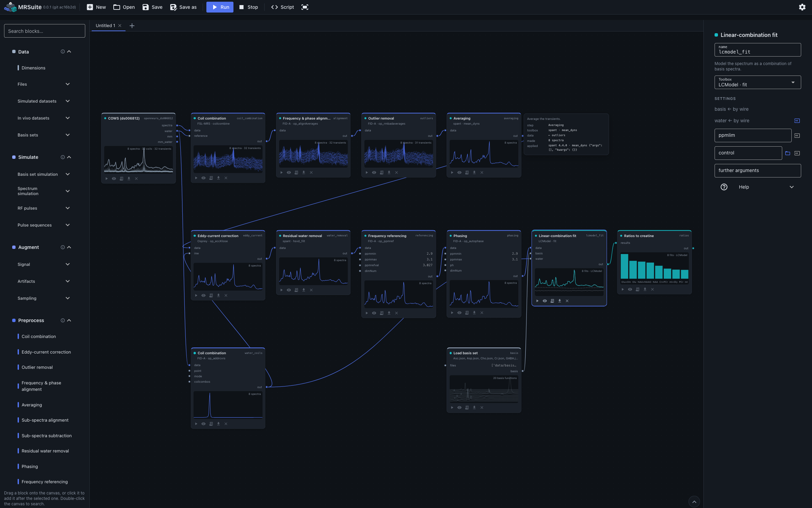This screenshot has width=812, height=508.
Task: Expand the Help section
Action: [x=758, y=187]
